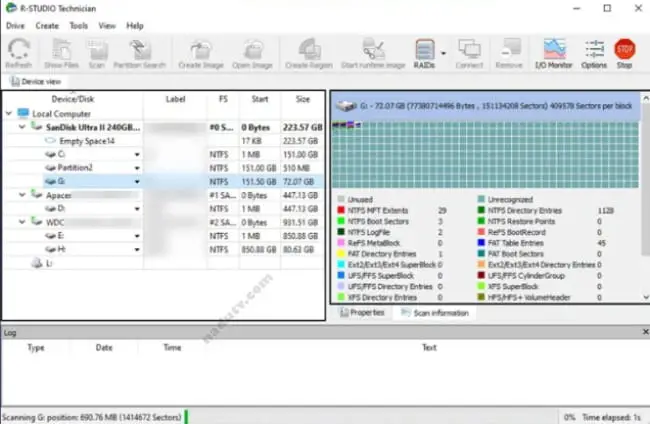The image size is (650, 424).
Task: Open the Help menu
Action: [135, 26]
